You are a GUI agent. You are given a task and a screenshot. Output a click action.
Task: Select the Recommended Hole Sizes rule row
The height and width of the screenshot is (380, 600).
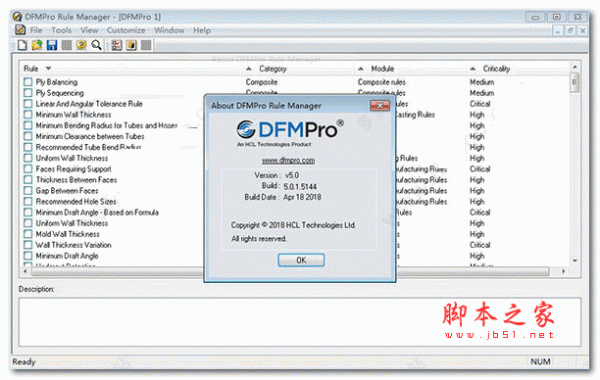[x=76, y=201]
